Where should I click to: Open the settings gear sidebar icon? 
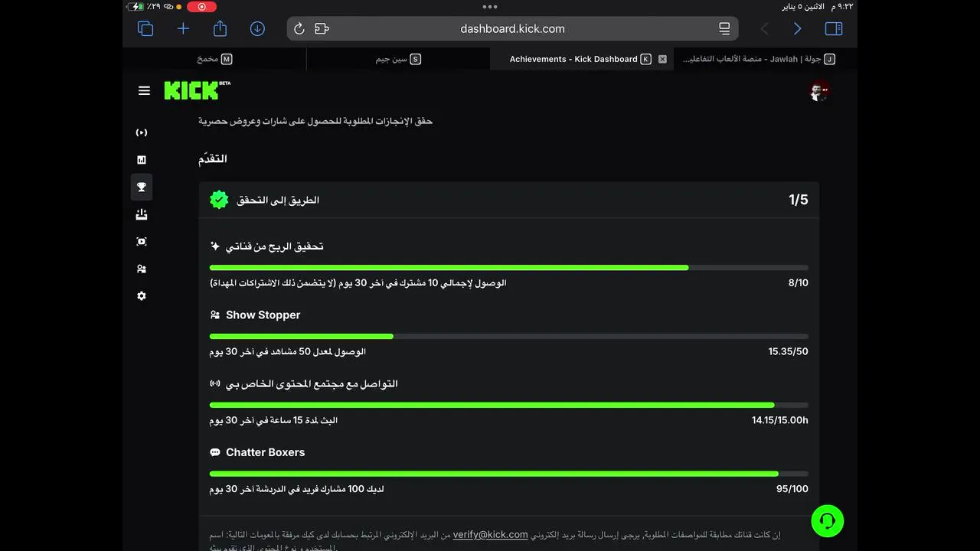(x=142, y=296)
